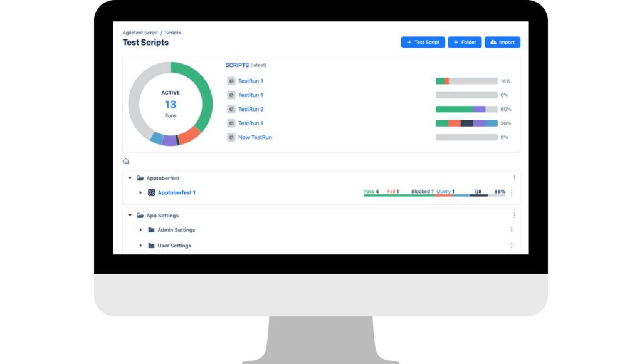This screenshot has height=364, width=642.
Task: Click the test run icon beside New TestRun
Action: [231, 137]
